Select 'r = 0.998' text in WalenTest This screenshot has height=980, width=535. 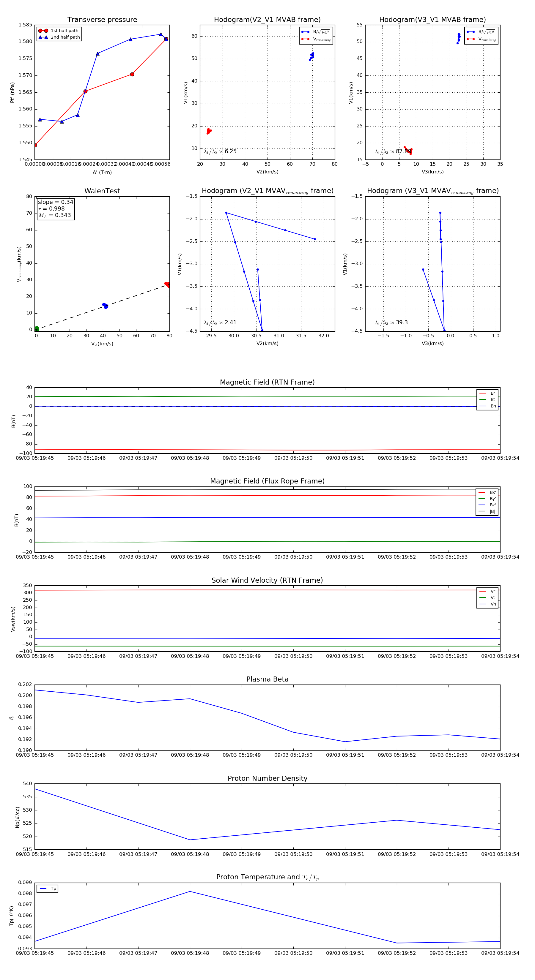(x=51, y=208)
